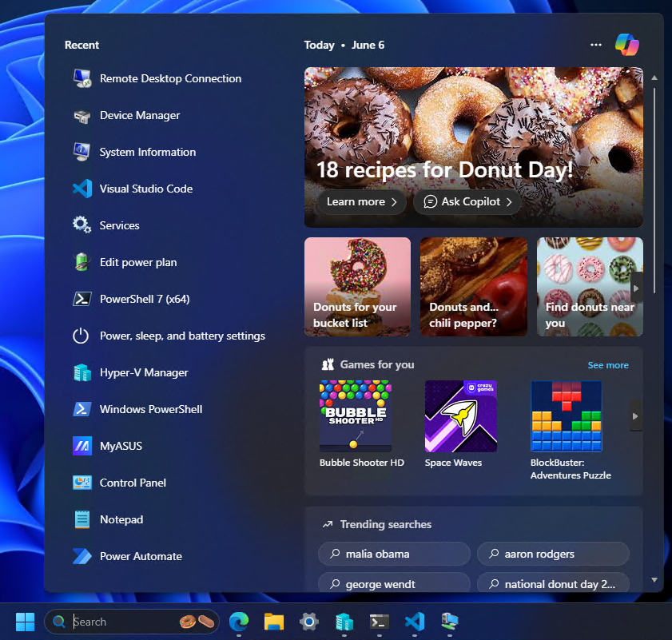Screen dimensions: 672x640
Task: Click the 'Trending searches' heading
Action: point(385,524)
